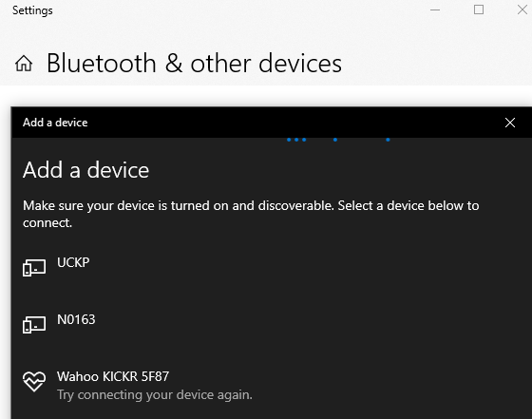Connect to the UCKP device

pos(272,268)
